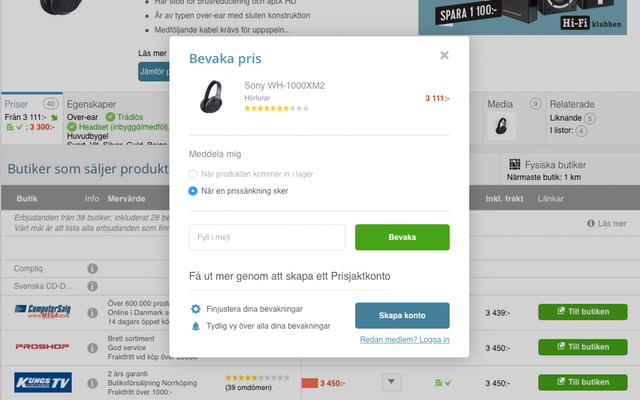Open 'Redan medlem? Logga in' link
The image size is (640, 400).
coord(404,340)
